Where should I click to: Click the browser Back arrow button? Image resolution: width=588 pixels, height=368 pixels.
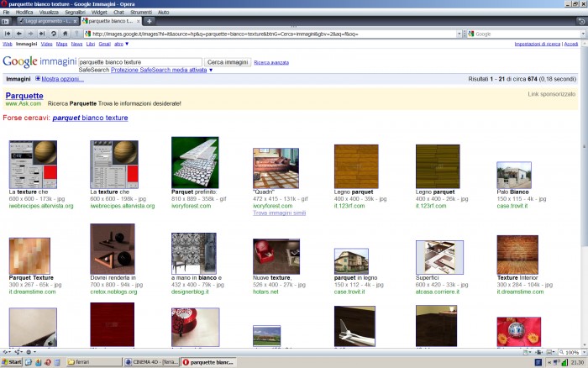(19, 34)
